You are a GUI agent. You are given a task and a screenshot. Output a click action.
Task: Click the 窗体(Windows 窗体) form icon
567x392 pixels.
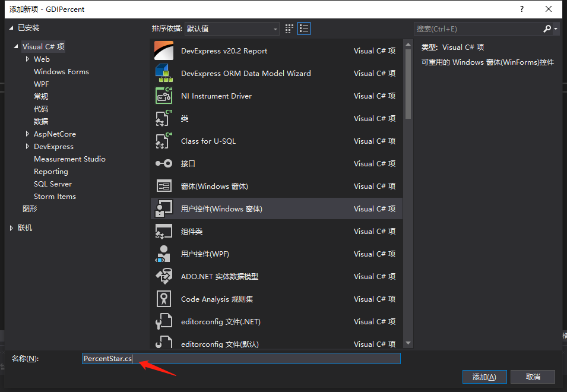tap(164, 186)
